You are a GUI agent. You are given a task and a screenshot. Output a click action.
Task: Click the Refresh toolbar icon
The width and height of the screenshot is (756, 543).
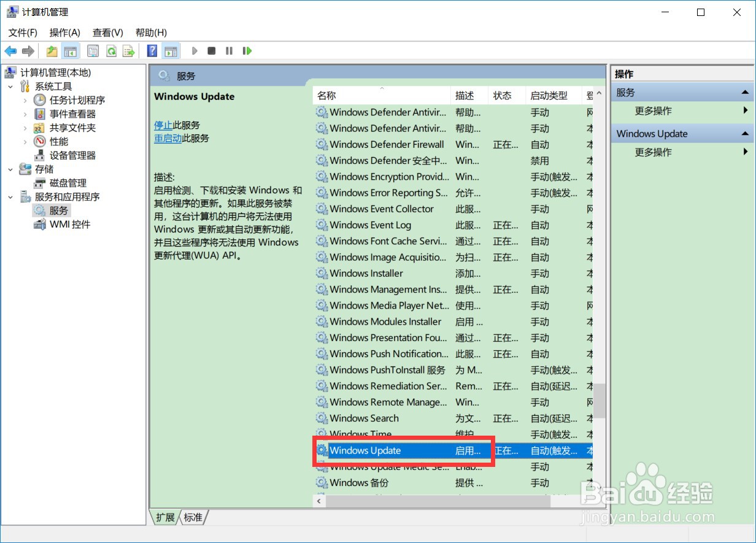111,51
